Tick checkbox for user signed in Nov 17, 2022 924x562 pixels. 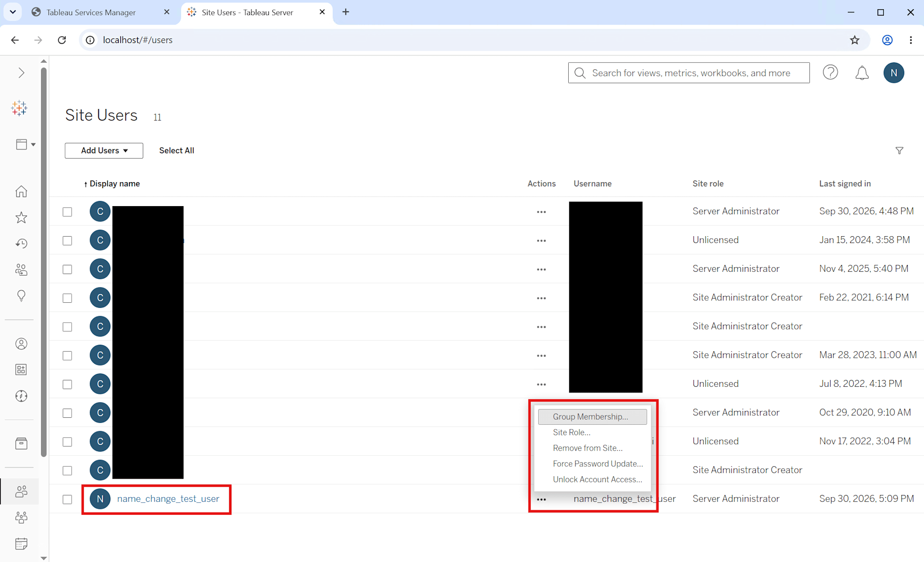pyautogui.click(x=67, y=442)
